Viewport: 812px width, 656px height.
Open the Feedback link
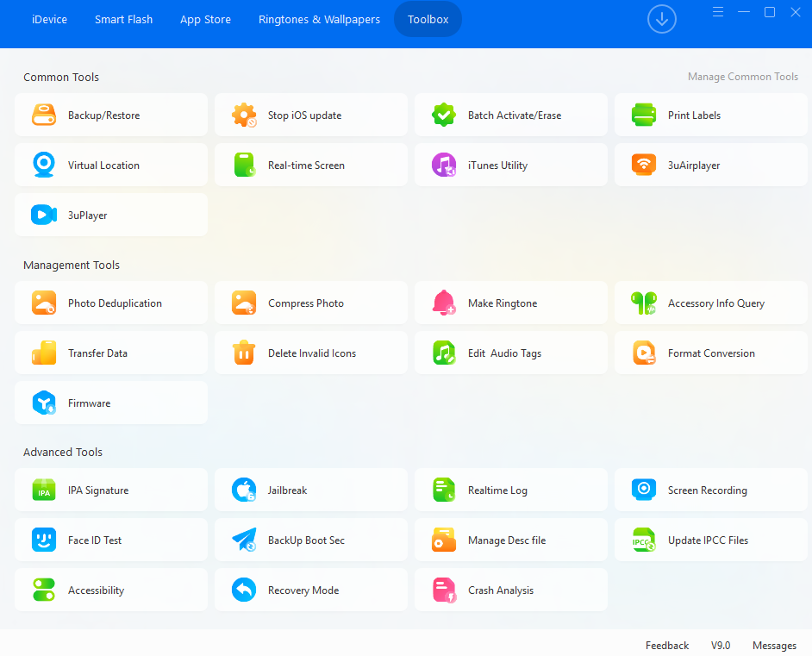tap(667, 645)
